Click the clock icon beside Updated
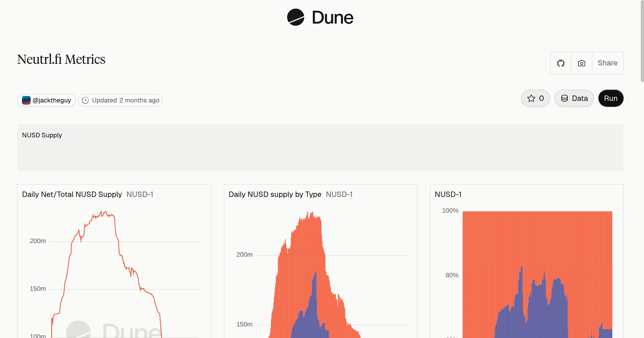The image size is (644, 338). tap(85, 100)
